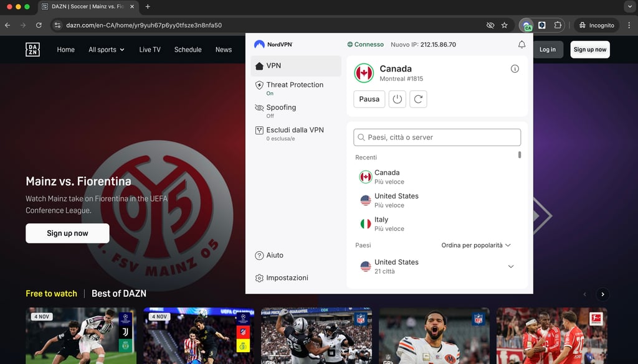Screen dimensions: 638x364
Task: Open the Juventus match thumbnail
Action: point(81,335)
